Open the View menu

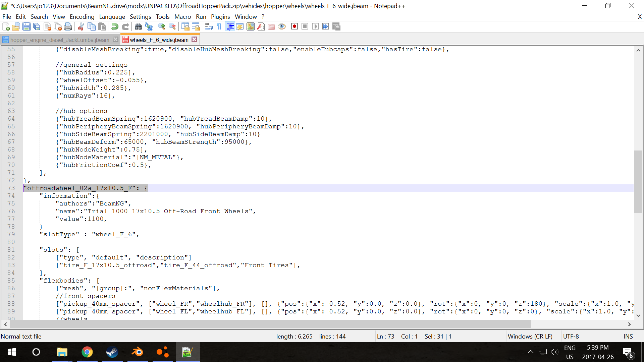(59, 17)
